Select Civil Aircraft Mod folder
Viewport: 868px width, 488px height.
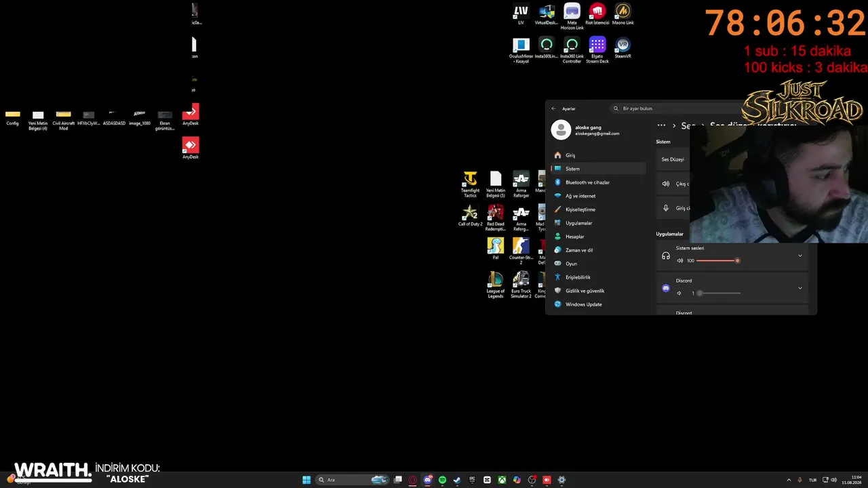(63, 120)
